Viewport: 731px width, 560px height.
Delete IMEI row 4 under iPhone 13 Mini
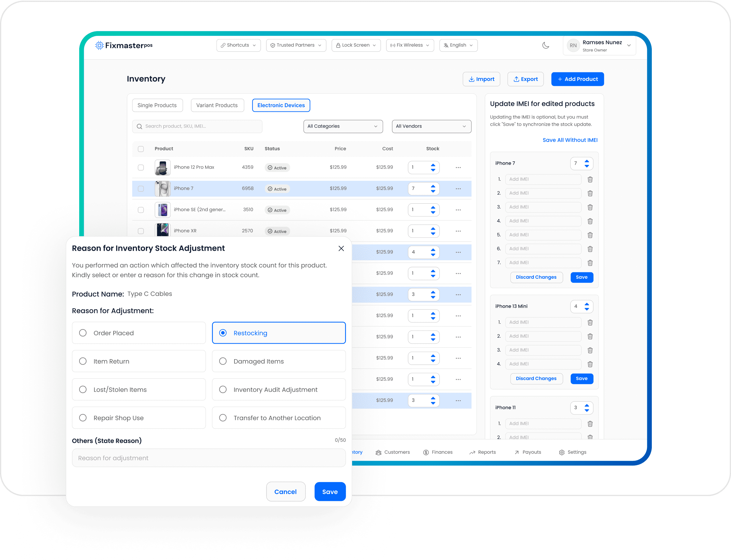click(590, 364)
